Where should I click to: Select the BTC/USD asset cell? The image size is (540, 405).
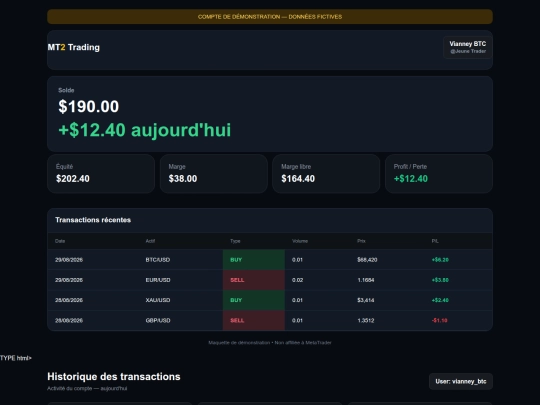click(158, 260)
